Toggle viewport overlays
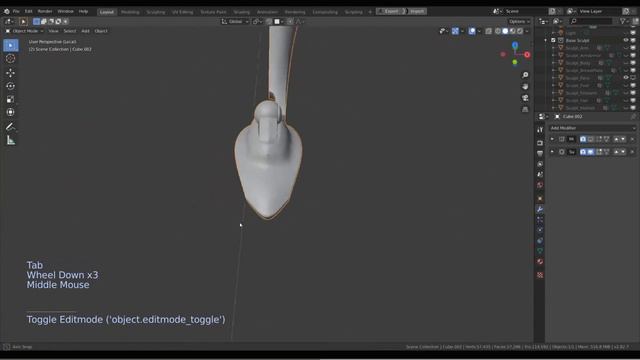 coord(472,31)
